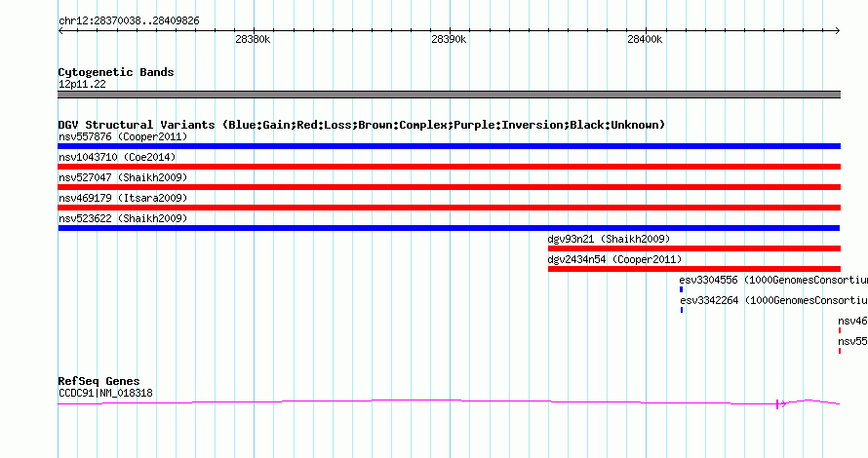
Task: Click the red dgv2434n54 loss bar
Action: click(x=694, y=269)
